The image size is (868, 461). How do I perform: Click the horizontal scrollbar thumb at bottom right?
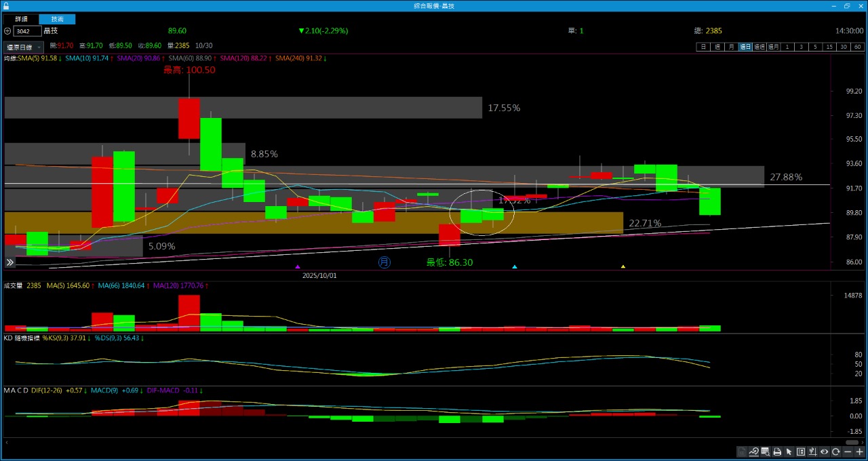click(852, 442)
